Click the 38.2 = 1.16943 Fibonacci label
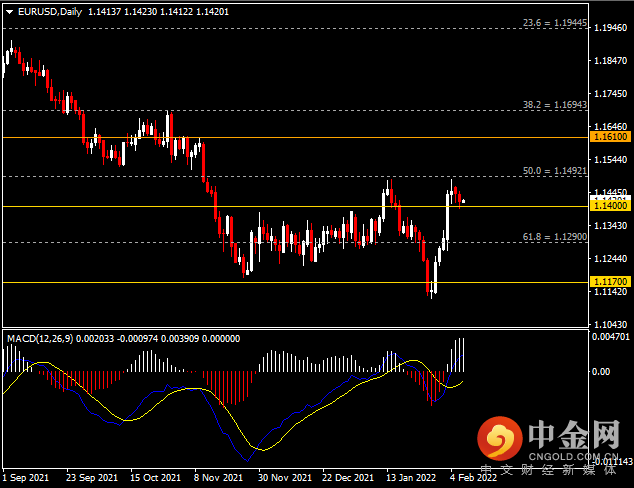Image resolution: width=634 pixels, height=488 pixels. pos(554,105)
